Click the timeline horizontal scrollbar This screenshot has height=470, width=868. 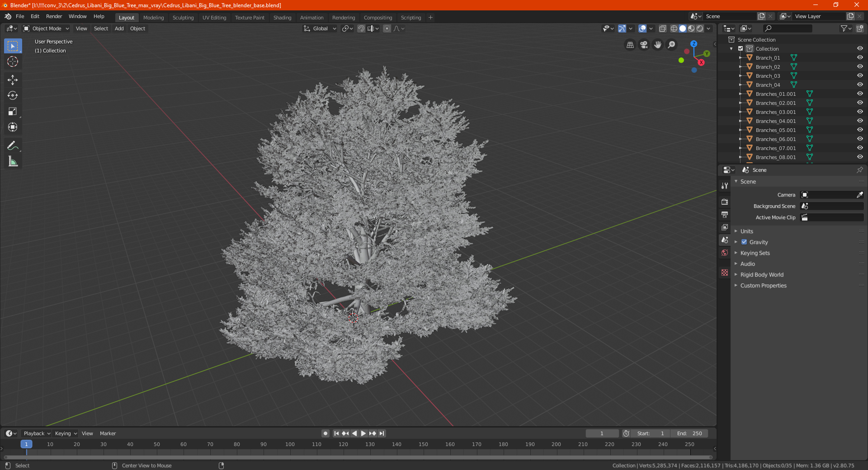click(357, 457)
